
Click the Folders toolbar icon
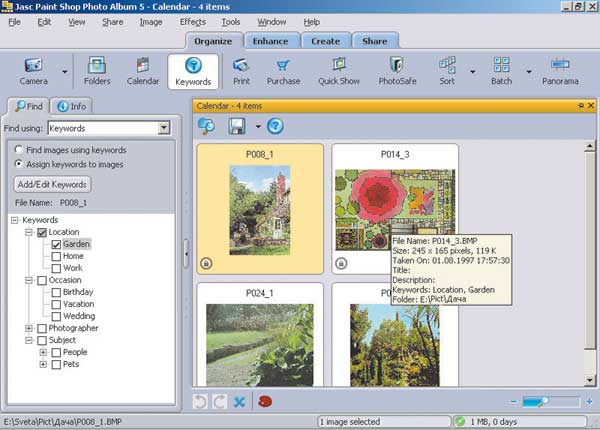click(97, 70)
